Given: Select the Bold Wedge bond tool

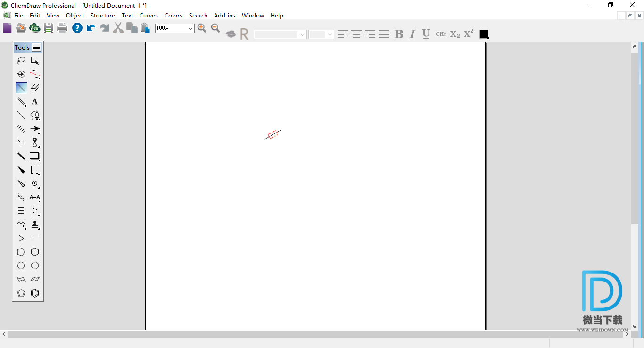Looking at the screenshot, I should point(21,170).
